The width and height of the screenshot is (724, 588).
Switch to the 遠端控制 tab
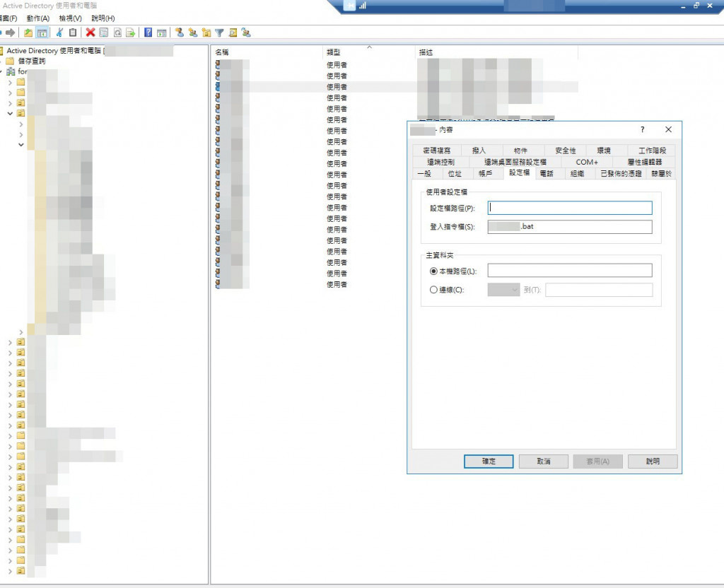(441, 162)
